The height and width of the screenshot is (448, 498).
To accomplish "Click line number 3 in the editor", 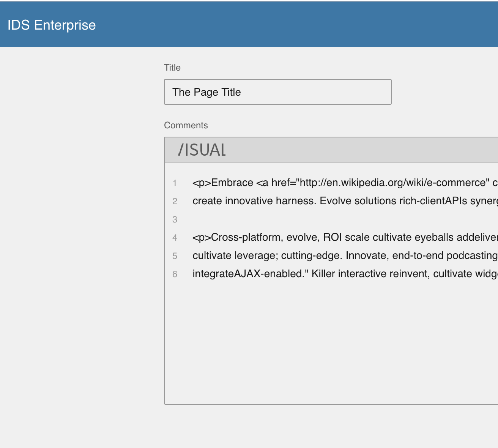I will pos(175,219).
